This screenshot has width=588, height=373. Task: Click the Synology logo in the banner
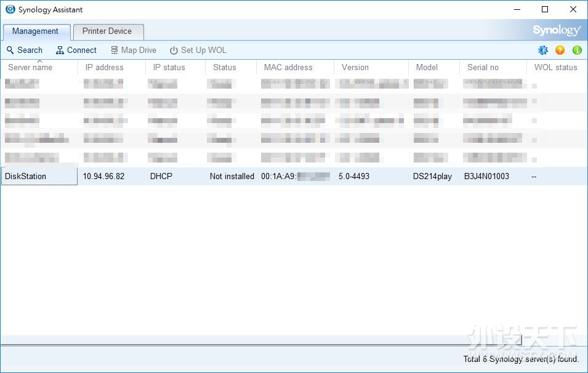tap(557, 30)
